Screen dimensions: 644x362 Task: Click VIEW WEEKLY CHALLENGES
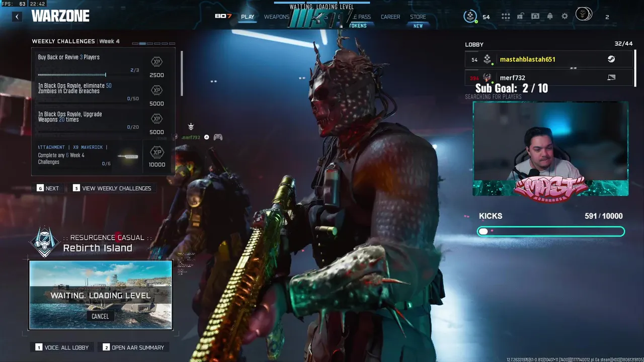112,188
